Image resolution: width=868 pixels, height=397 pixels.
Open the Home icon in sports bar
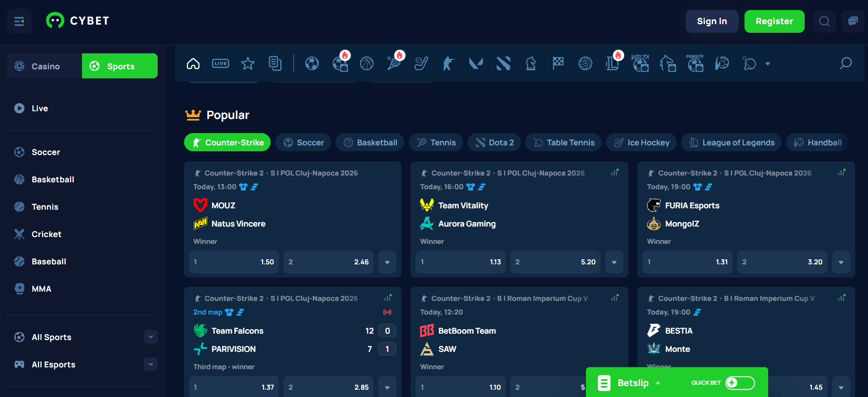coord(193,64)
